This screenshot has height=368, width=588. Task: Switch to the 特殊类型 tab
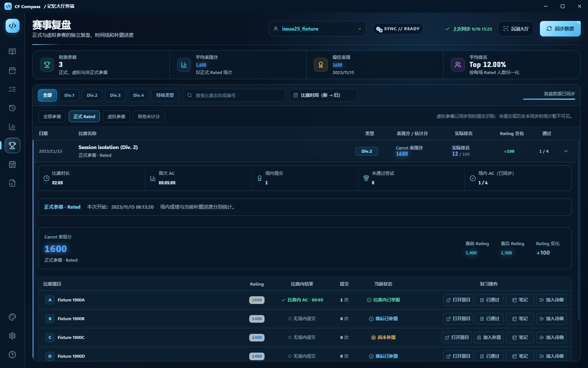tap(165, 95)
